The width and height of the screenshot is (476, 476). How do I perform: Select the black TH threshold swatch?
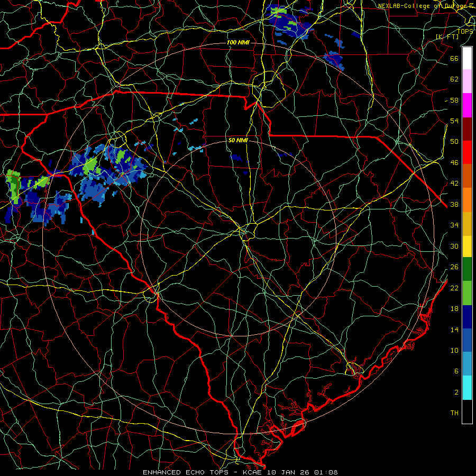point(467,411)
